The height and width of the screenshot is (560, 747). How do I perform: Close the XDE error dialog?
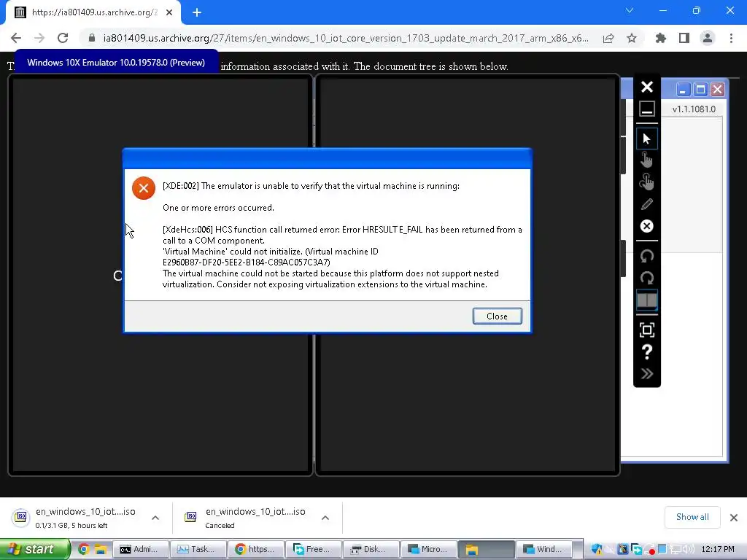[x=497, y=316]
